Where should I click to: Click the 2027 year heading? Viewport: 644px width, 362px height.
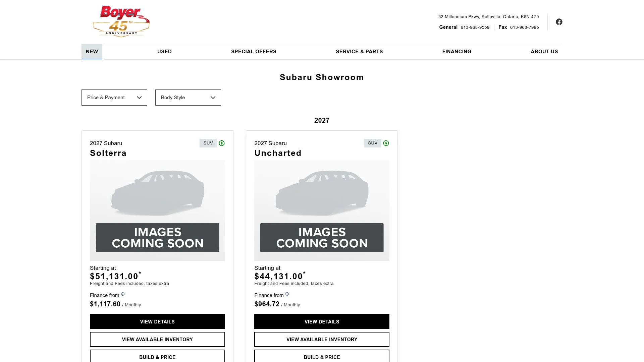tap(322, 120)
